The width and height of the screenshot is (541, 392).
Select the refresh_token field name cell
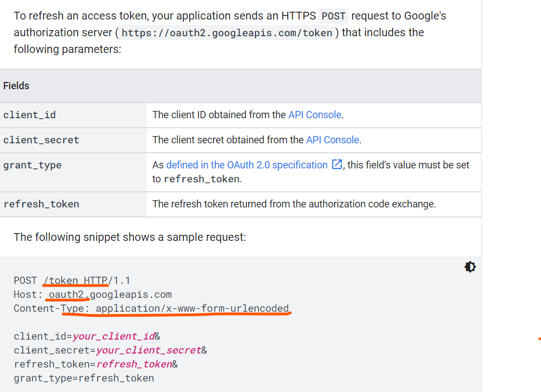point(73,204)
